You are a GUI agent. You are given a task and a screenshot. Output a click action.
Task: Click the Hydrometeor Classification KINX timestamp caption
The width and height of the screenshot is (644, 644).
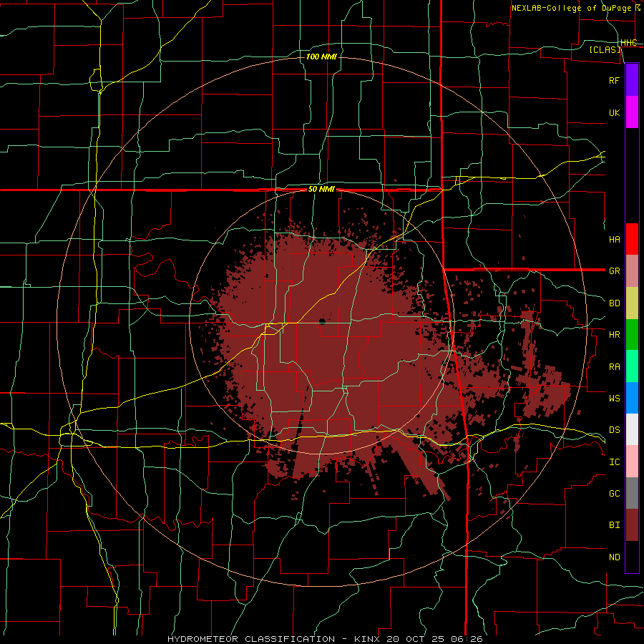(325, 639)
